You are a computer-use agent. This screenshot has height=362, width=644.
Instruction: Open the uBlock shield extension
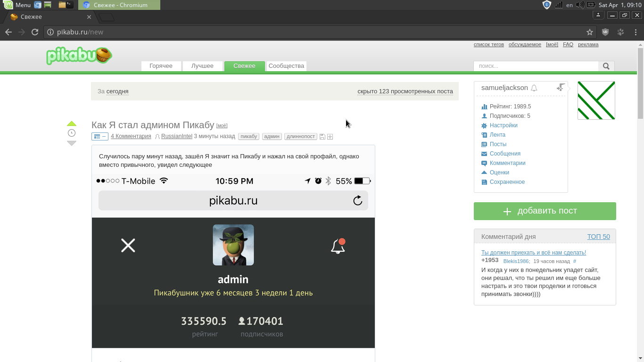(606, 32)
